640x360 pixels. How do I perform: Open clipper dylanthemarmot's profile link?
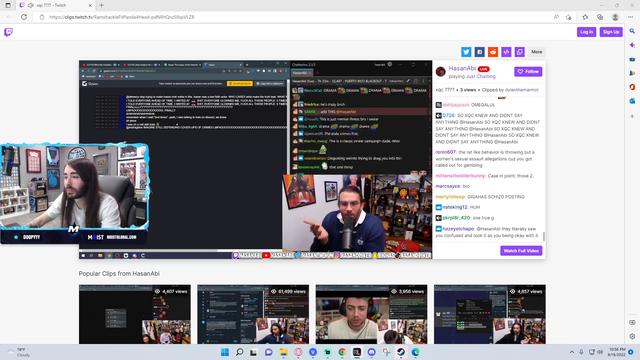[x=522, y=90]
